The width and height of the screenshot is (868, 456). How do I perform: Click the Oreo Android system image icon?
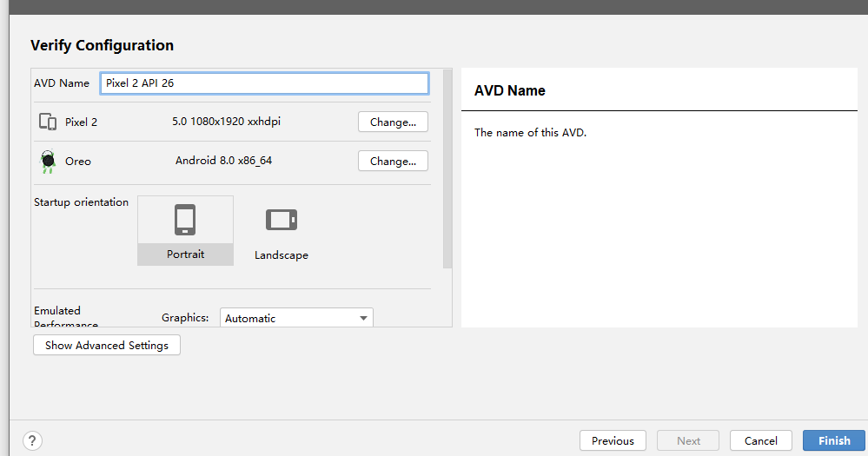[48, 162]
